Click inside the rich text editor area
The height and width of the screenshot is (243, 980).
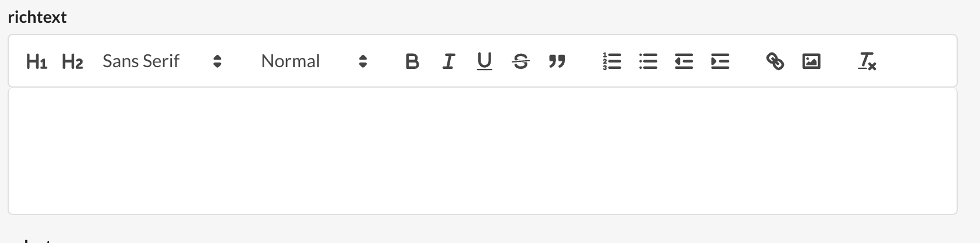(482, 151)
